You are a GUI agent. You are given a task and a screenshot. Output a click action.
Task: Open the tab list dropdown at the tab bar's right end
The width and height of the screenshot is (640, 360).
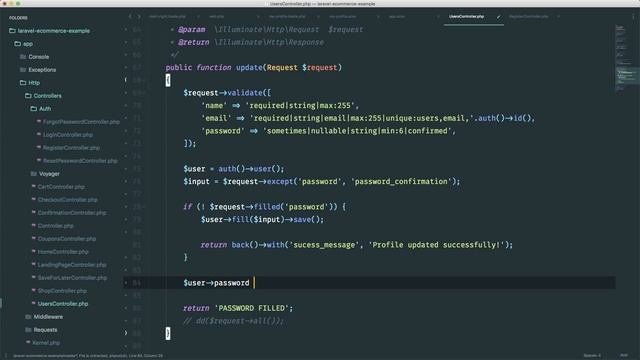(633, 17)
